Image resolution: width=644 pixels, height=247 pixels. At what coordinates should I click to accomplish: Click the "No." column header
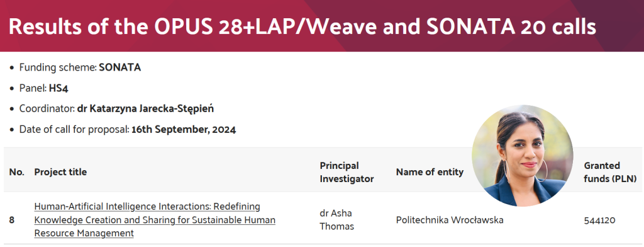[x=16, y=172]
